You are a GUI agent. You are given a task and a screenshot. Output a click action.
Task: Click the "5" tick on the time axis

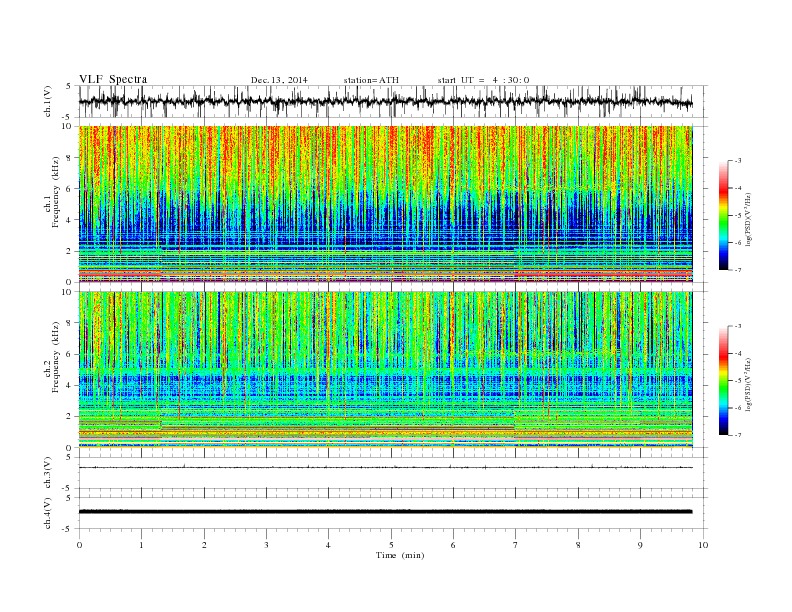click(x=391, y=545)
